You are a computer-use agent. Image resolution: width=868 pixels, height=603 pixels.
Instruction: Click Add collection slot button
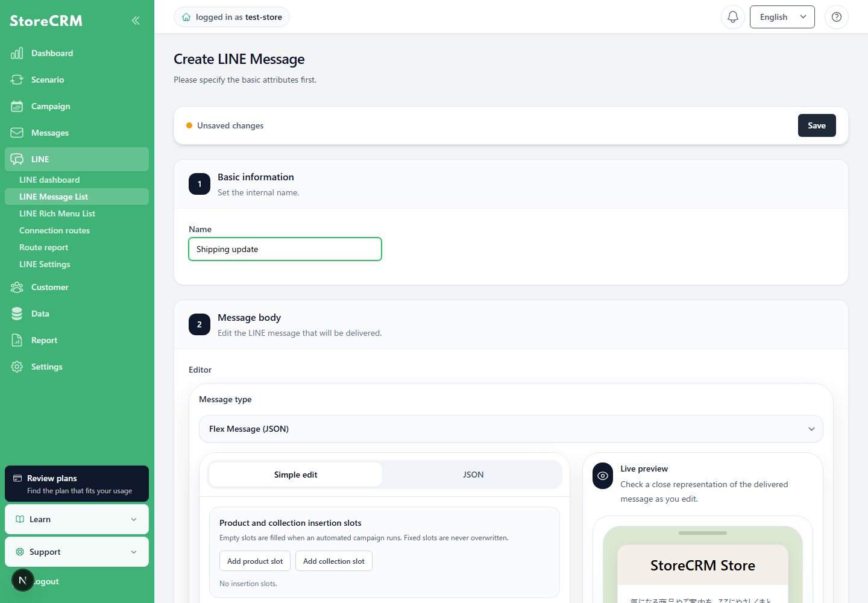coord(334,561)
